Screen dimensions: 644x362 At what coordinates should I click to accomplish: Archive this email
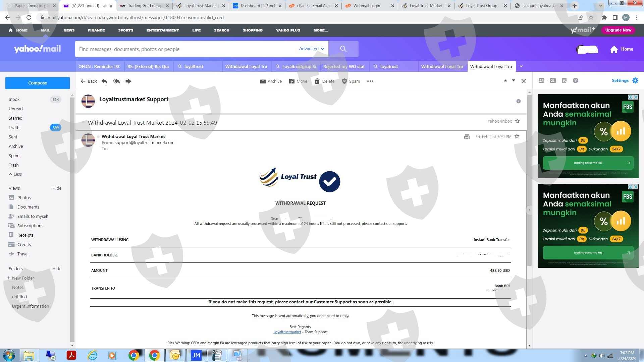(271, 81)
